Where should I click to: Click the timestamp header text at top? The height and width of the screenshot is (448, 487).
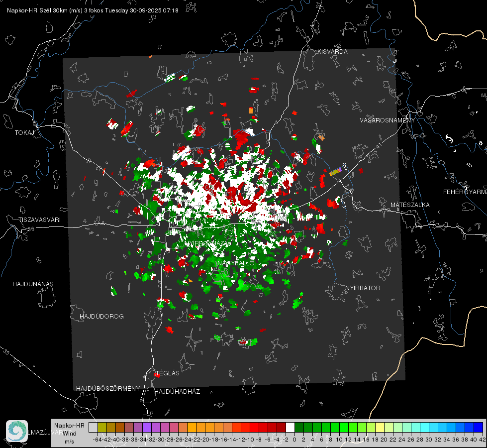tap(93, 10)
